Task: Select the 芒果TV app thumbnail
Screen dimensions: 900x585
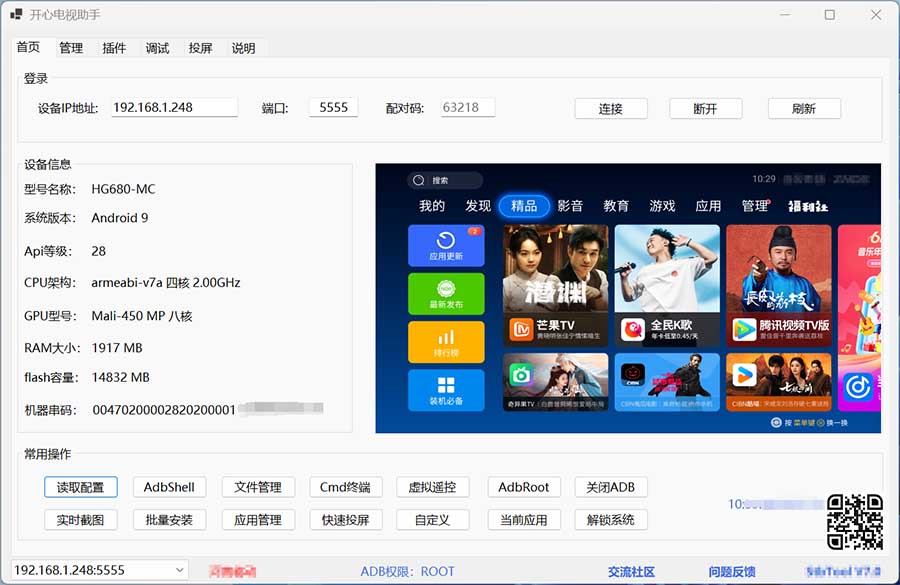Action: (556, 285)
